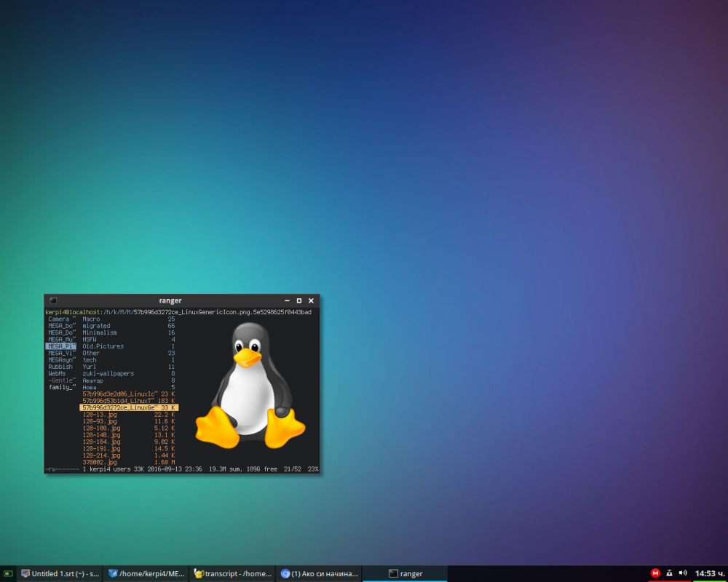Open the show desktop button on taskbar
Viewport: 728px width, 582px height.
(8, 574)
